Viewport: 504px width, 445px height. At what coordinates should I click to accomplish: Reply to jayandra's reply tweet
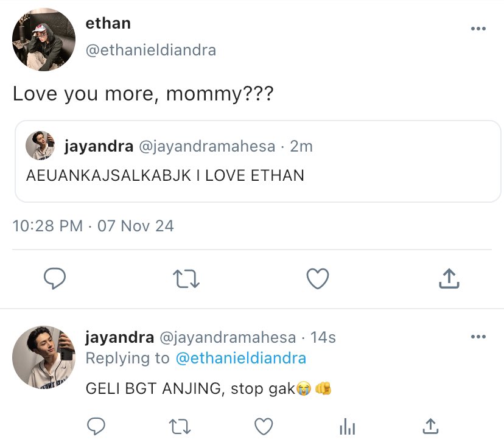(96, 426)
